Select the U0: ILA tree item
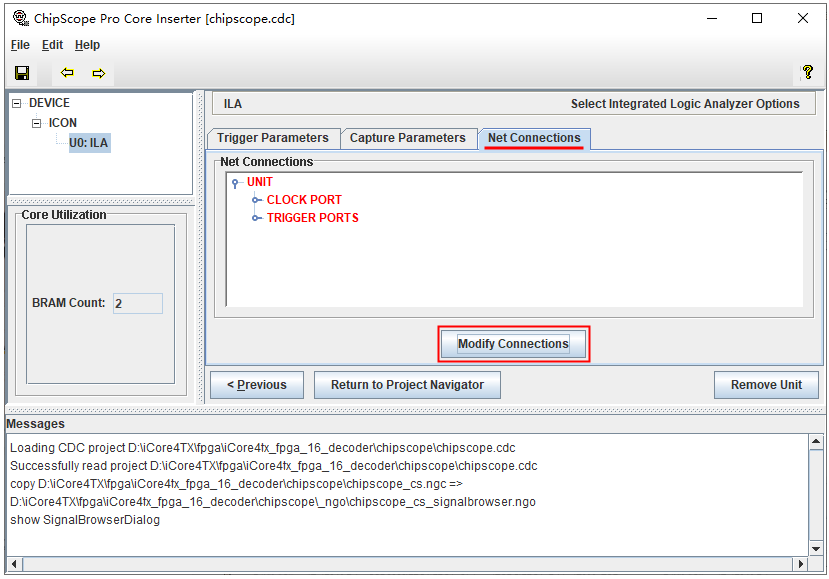Viewport: 829px width, 579px height. 89,143
